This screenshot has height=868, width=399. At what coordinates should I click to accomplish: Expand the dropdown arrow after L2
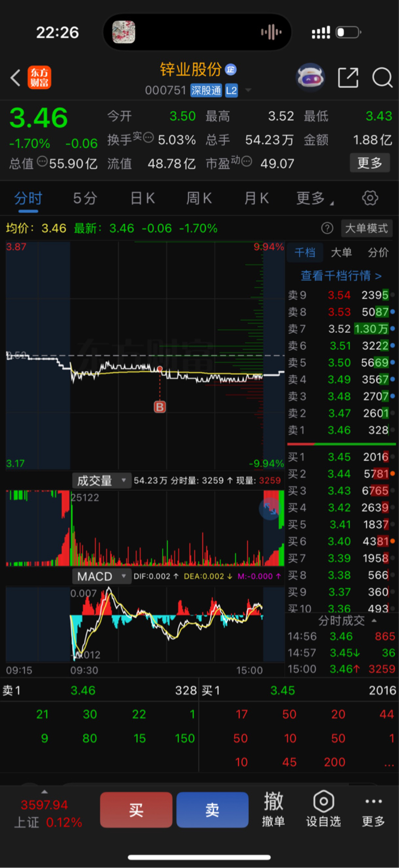click(x=248, y=90)
